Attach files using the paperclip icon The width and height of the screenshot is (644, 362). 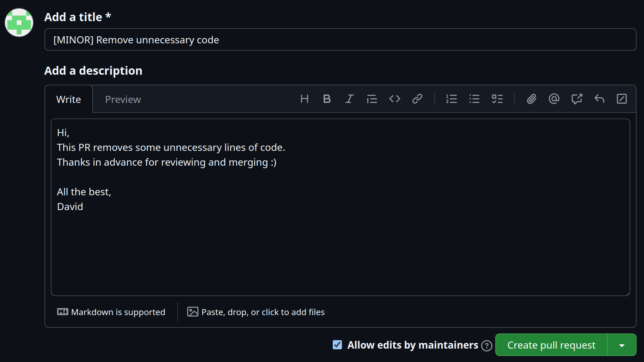532,99
